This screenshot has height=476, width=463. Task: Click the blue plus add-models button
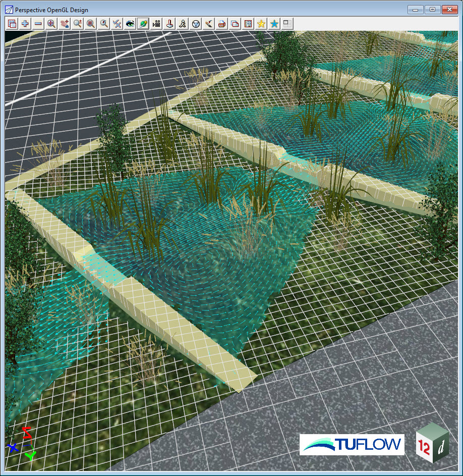point(25,24)
